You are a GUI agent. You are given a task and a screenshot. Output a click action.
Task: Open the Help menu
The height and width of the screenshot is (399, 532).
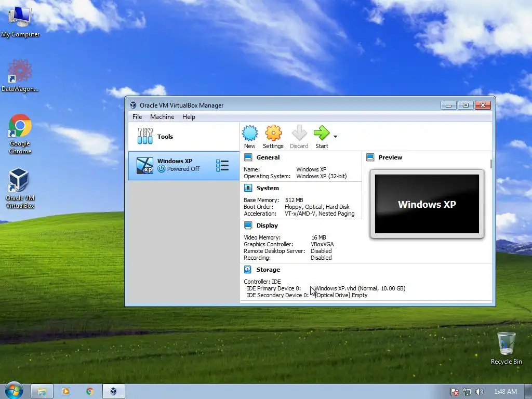pyautogui.click(x=189, y=117)
